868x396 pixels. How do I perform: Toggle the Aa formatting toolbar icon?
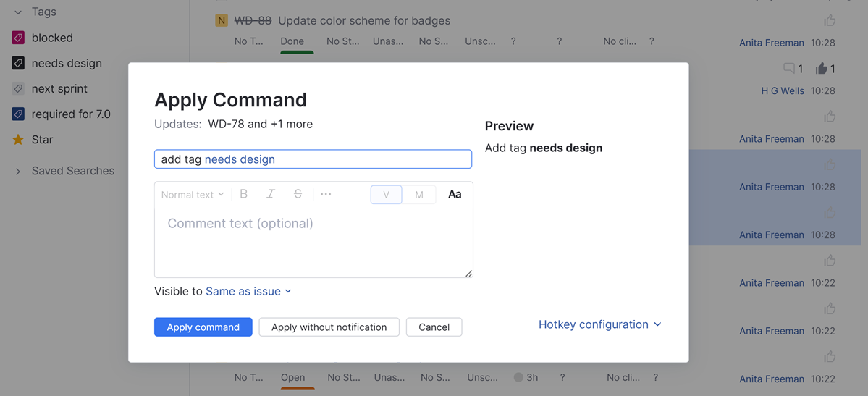[x=455, y=194]
